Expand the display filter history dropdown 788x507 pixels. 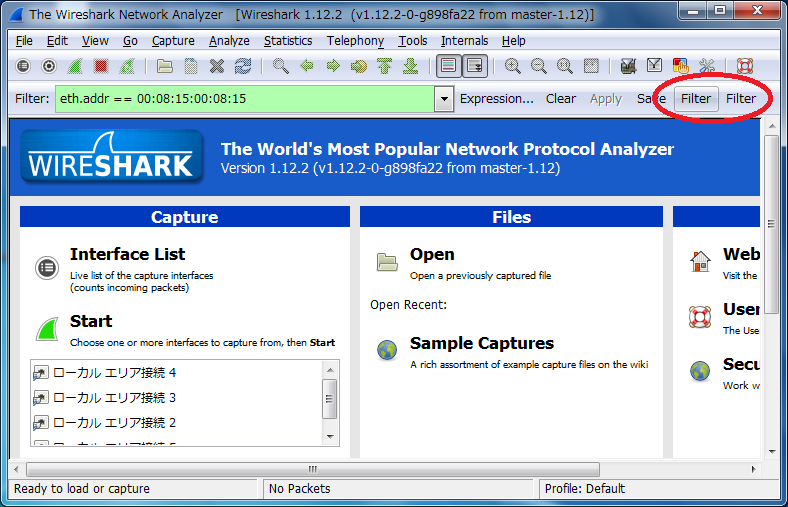click(444, 99)
